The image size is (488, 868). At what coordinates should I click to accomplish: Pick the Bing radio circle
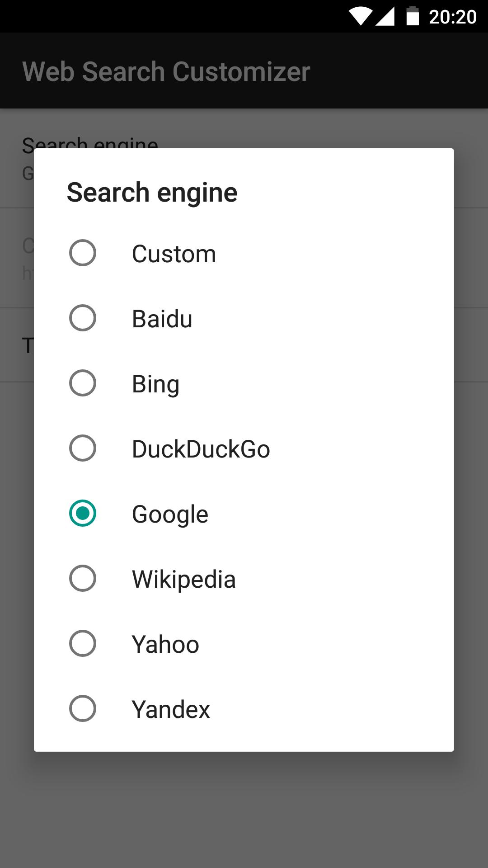83,383
